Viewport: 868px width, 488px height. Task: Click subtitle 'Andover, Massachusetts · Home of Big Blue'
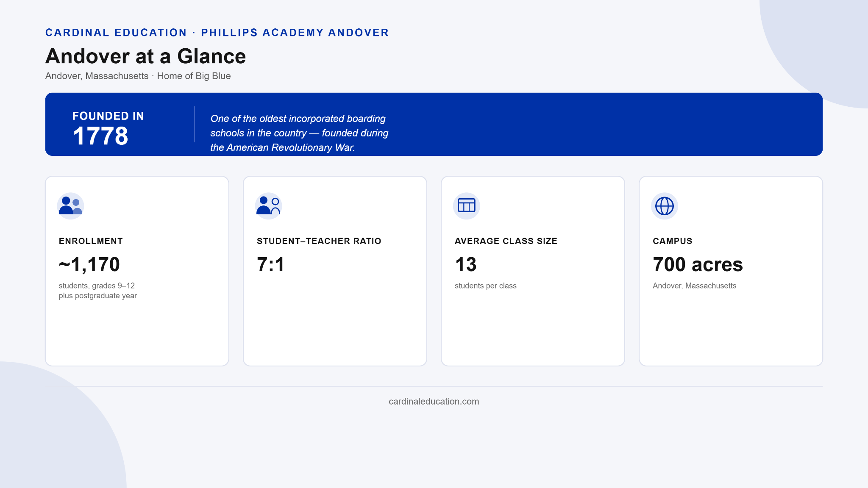coord(138,76)
